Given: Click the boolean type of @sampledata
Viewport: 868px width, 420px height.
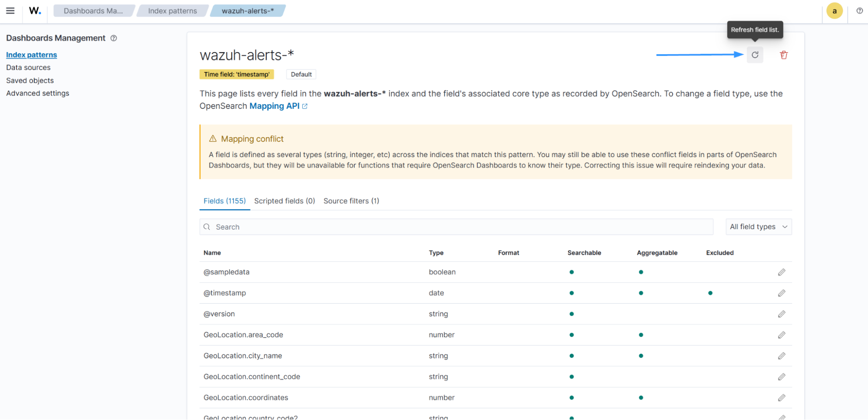Looking at the screenshot, I should point(442,272).
